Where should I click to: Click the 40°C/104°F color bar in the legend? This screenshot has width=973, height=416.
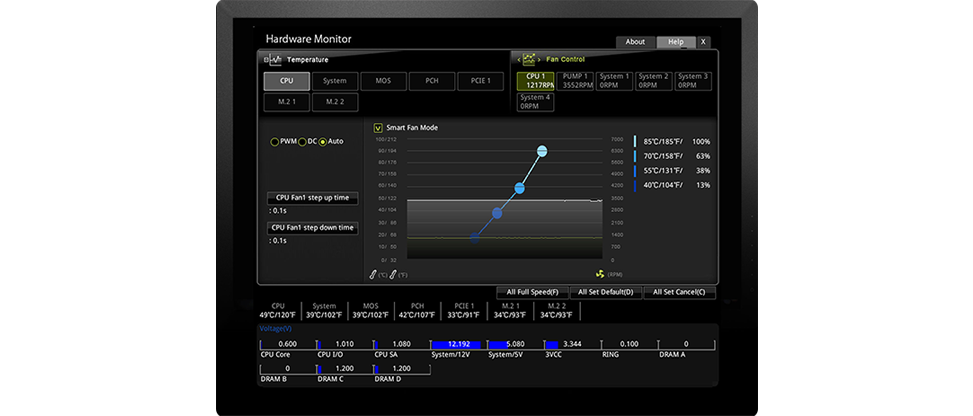635,185
